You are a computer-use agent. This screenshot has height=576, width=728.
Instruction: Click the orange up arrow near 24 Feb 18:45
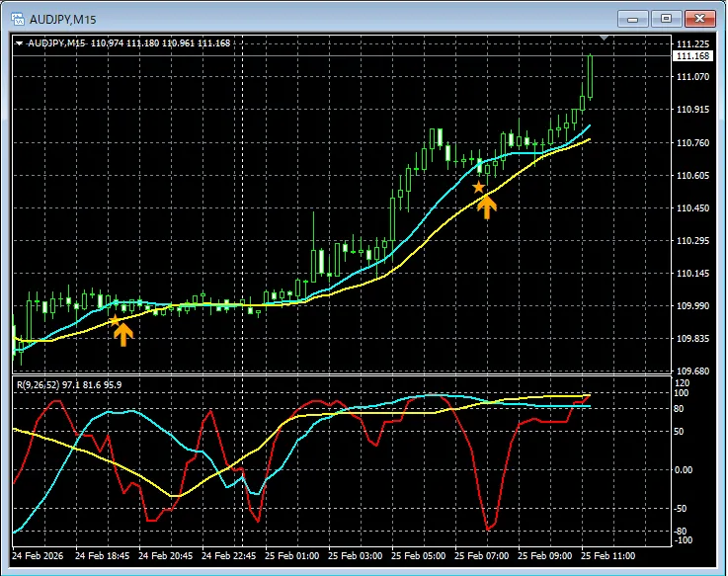122,334
